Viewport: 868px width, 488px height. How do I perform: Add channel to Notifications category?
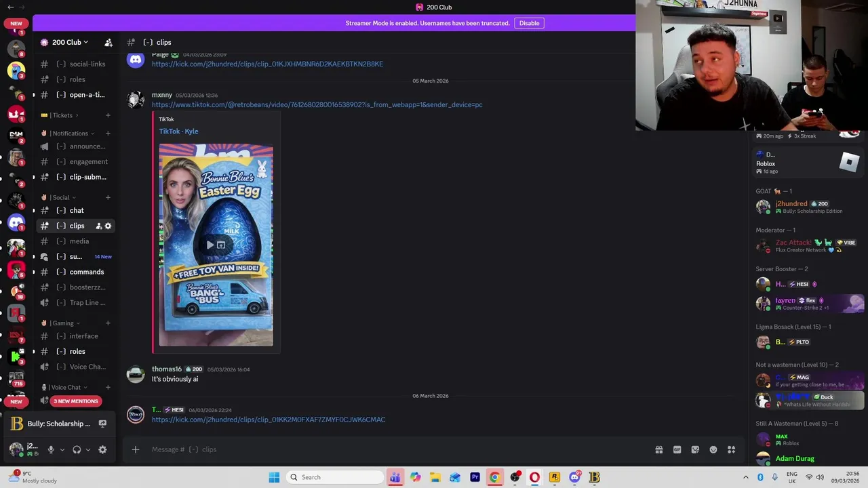coord(108,134)
